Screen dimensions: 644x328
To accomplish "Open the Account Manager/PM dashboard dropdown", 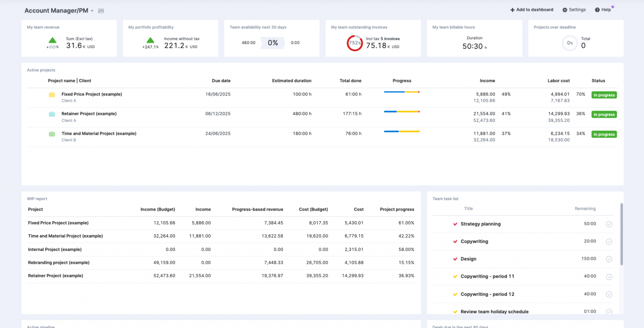I will [92, 10].
